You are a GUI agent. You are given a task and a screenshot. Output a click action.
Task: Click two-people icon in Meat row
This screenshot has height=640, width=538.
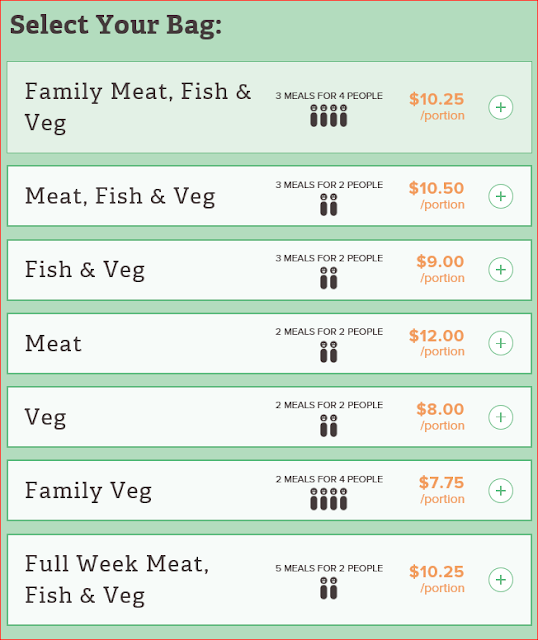coord(329,352)
